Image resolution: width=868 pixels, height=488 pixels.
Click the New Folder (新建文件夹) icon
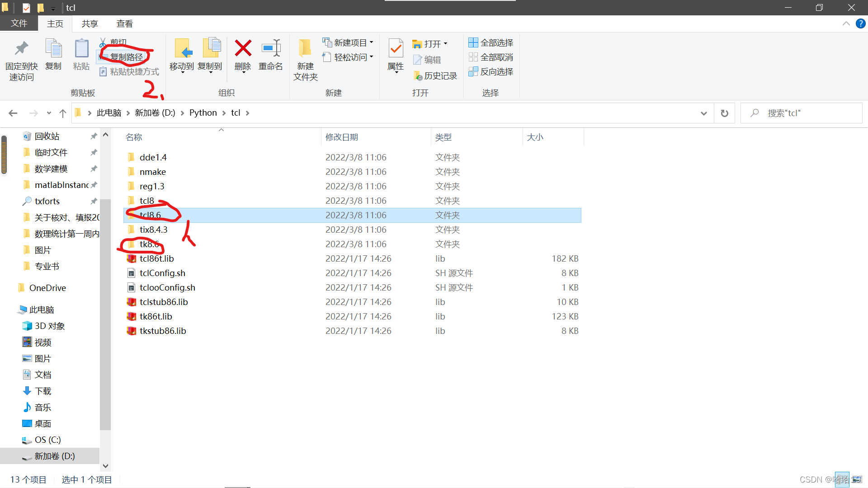[x=305, y=48]
